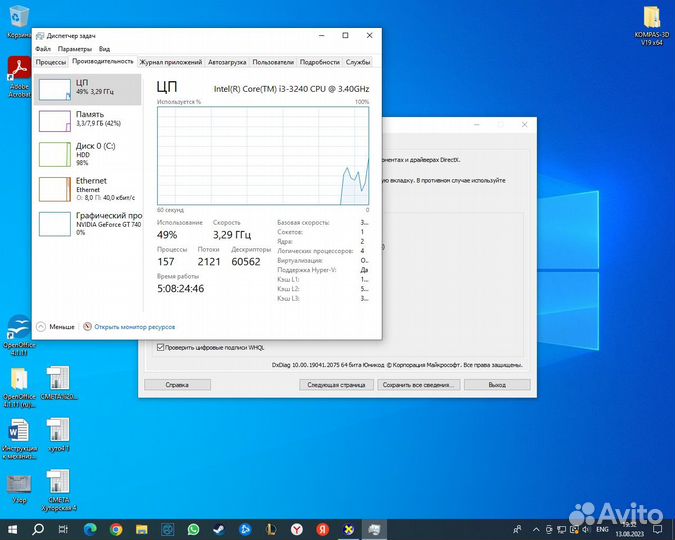Open Task View on the taskbar
This screenshot has height=540, width=675.
tap(63, 529)
